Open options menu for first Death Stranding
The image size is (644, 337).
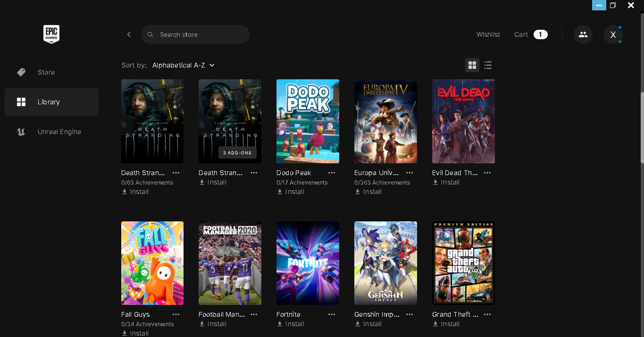pyautogui.click(x=176, y=173)
